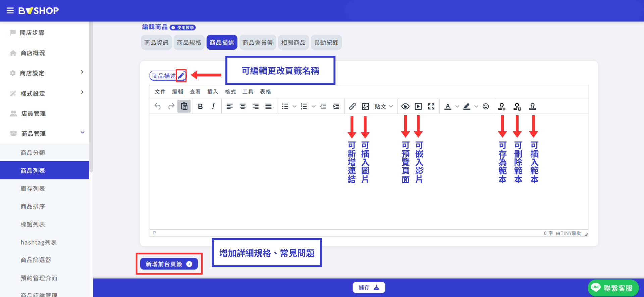Click the undo icon in editor toolbar
The image size is (644, 297).
pos(158,107)
